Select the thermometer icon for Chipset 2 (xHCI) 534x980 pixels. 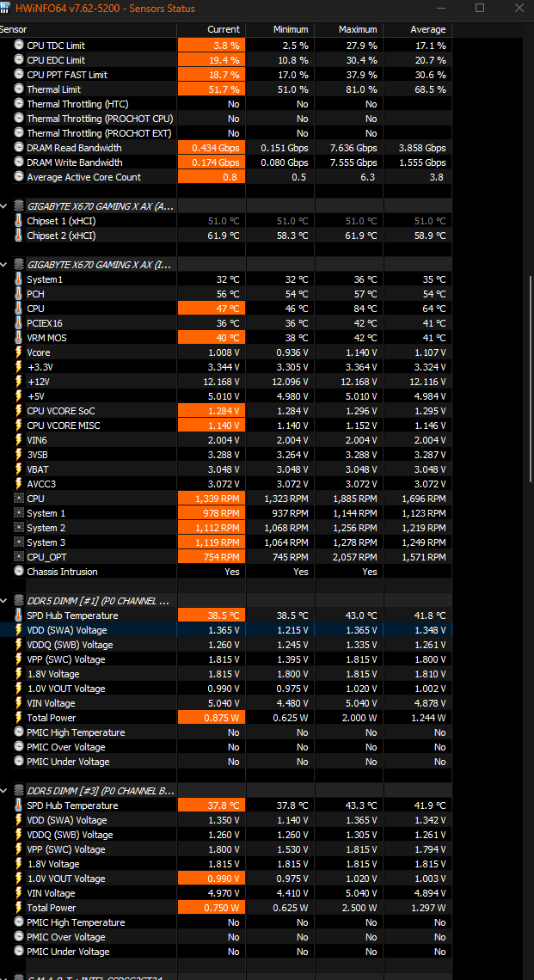pos(19,236)
